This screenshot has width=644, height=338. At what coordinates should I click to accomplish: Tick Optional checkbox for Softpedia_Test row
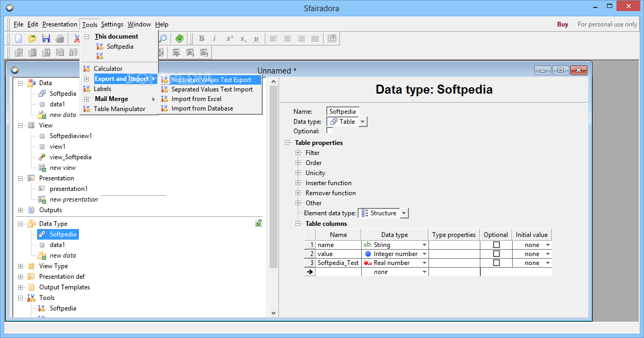pyautogui.click(x=496, y=263)
